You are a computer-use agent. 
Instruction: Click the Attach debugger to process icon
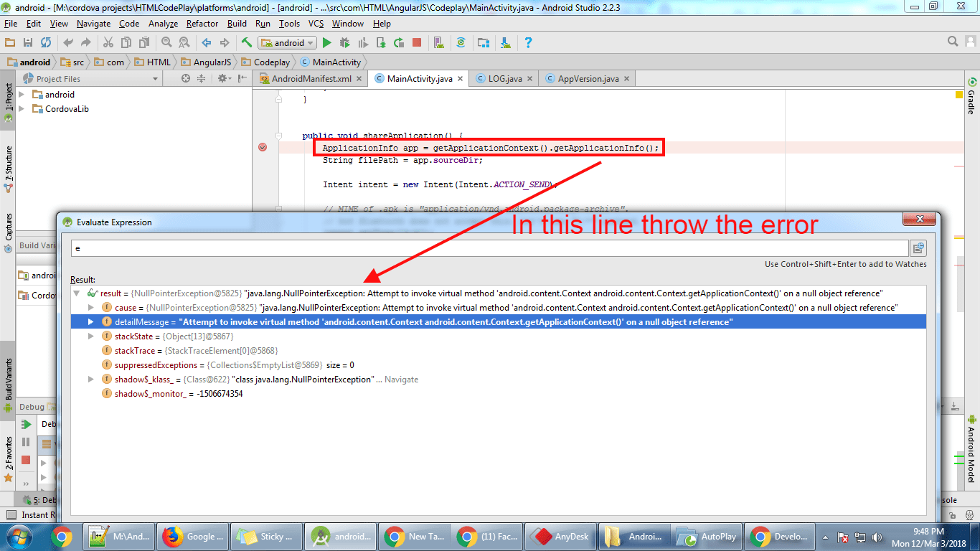pyautogui.click(x=381, y=42)
